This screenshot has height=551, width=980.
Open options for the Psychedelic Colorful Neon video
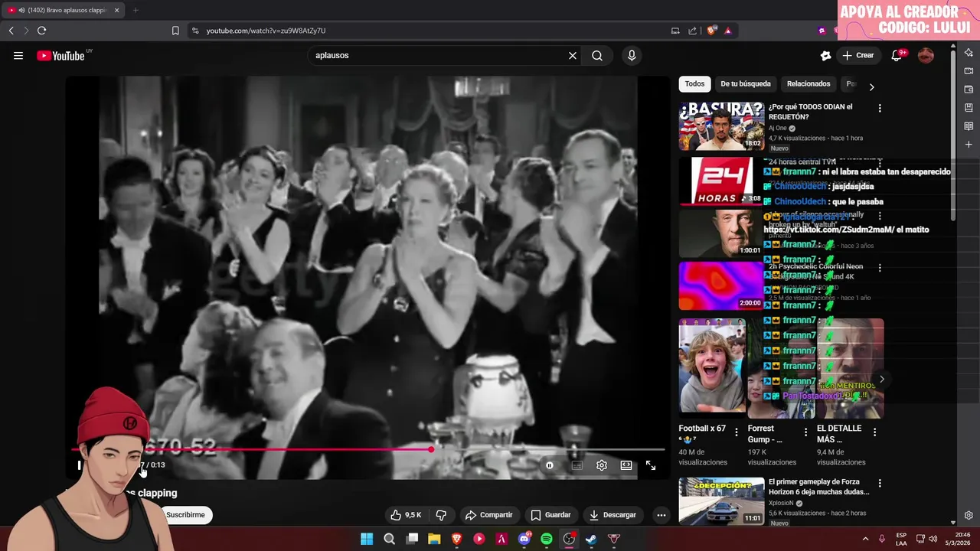point(880,268)
